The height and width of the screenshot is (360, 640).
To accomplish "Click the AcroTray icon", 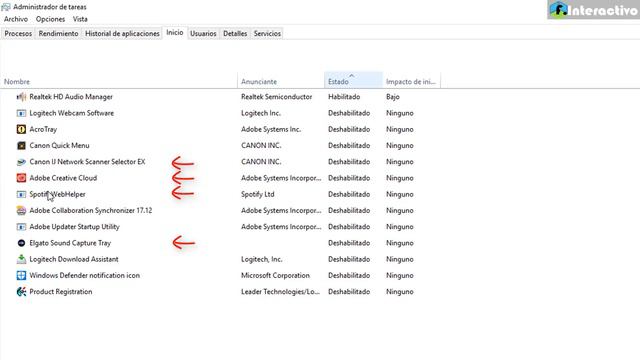I will point(21,129).
